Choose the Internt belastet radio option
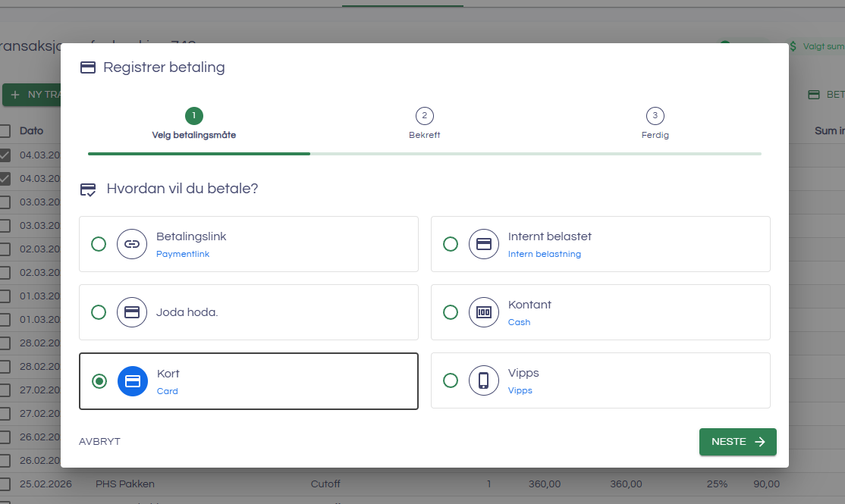 (x=451, y=244)
